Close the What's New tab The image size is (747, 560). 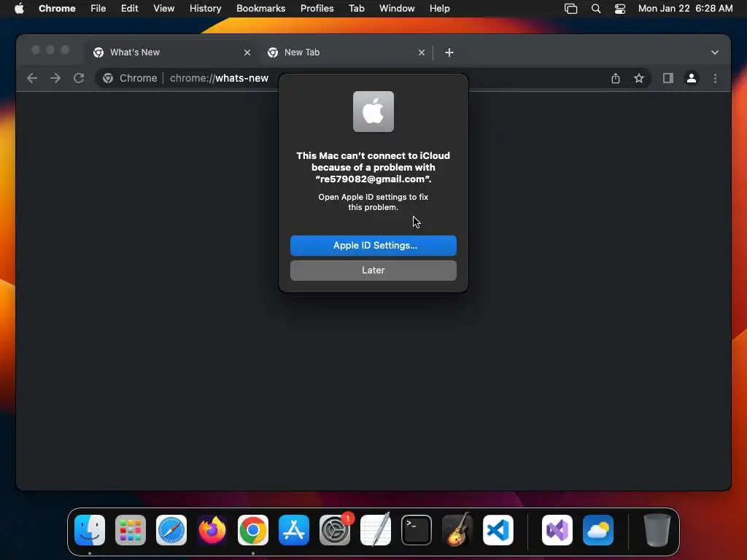[247, 52]
